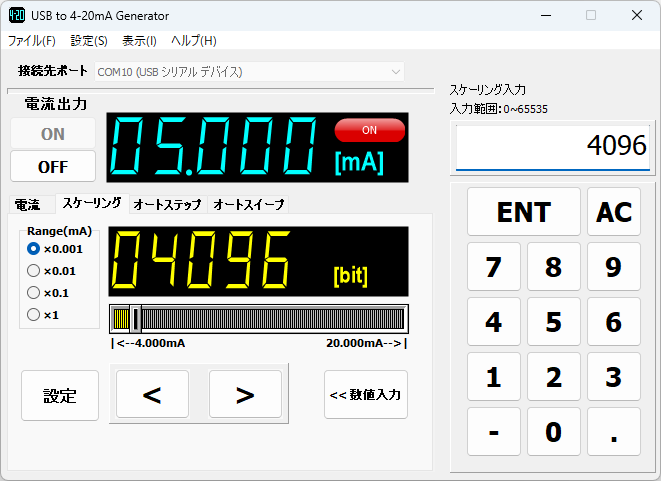Click the 設定 apply button
Image resolution: width=661 pixels, height=481 pixels.
point(60,395)
